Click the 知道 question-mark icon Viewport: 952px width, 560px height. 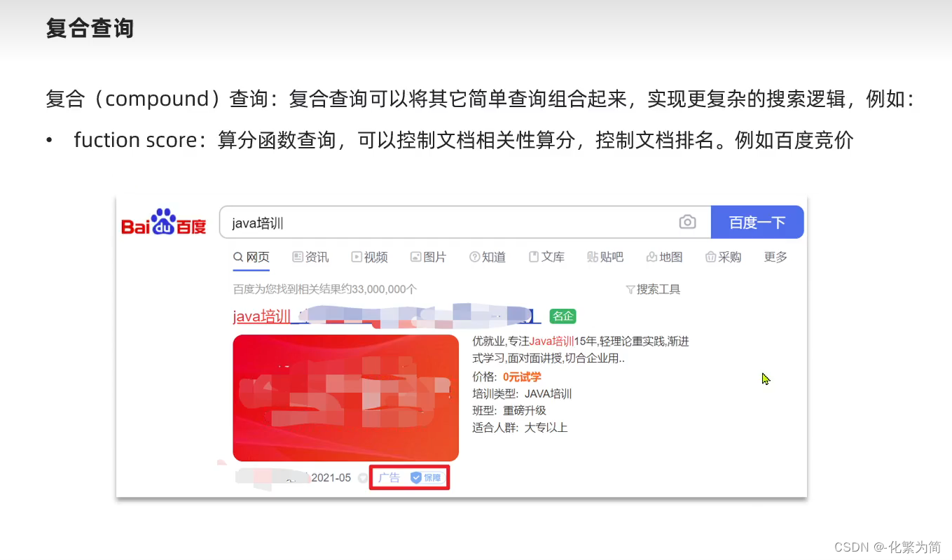point(474,258)
